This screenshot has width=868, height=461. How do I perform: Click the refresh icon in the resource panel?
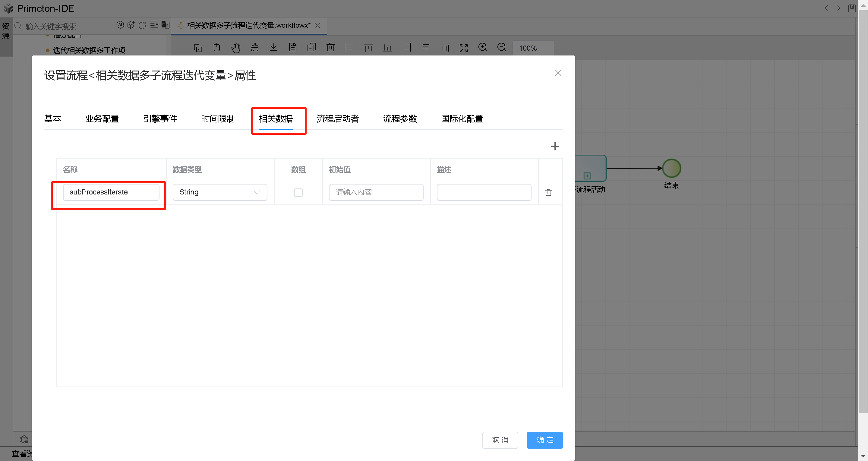pos(143,25)
